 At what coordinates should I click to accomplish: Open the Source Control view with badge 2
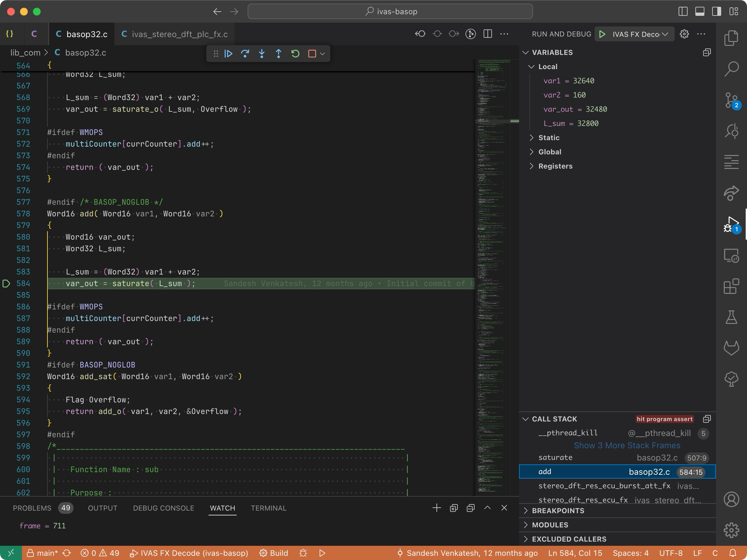[731, 100]
